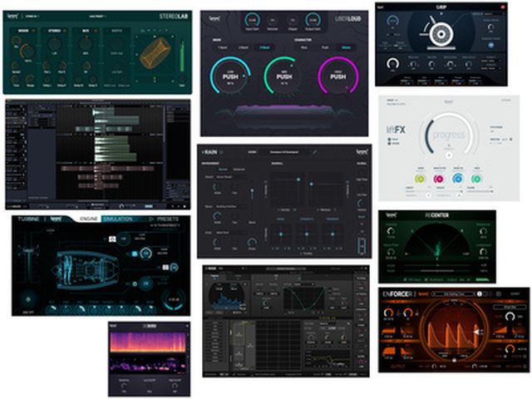Click the large progress dial in LiftFX
This screenshot has width=532, height=399.
(x=448, y=135)
